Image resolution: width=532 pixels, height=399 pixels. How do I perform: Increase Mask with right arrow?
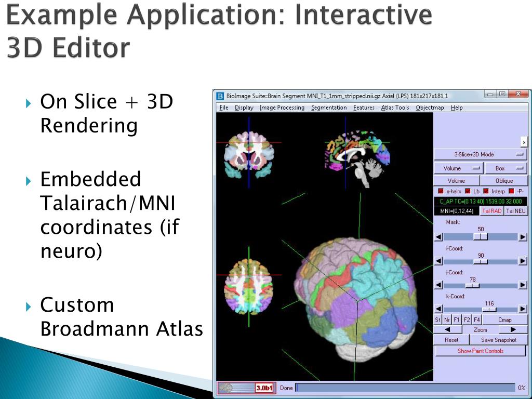(x=523, y=237)
